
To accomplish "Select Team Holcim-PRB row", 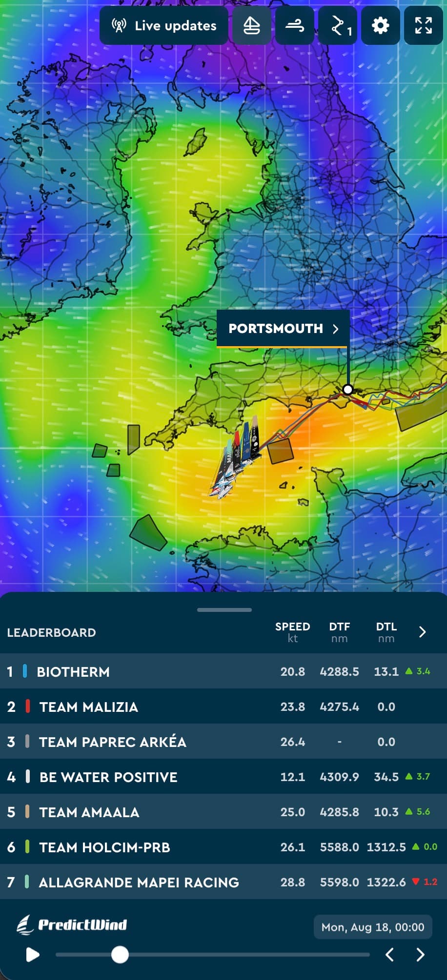I will pyautogui.click(x=223, y=847).
